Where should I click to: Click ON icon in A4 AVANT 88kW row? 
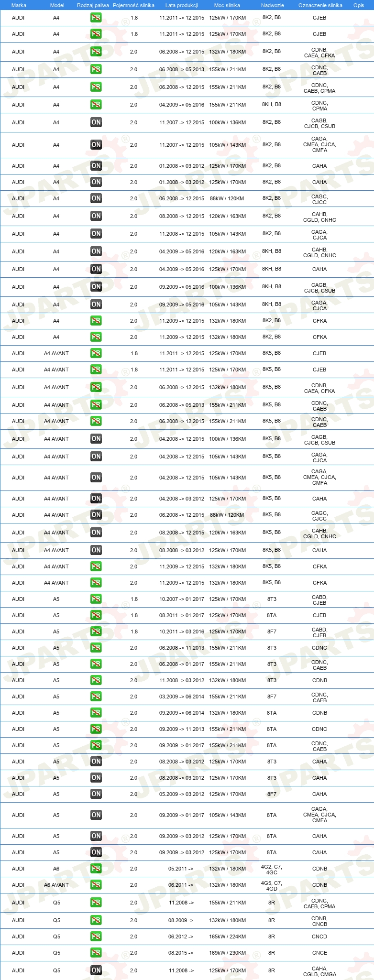coord(96,515)
